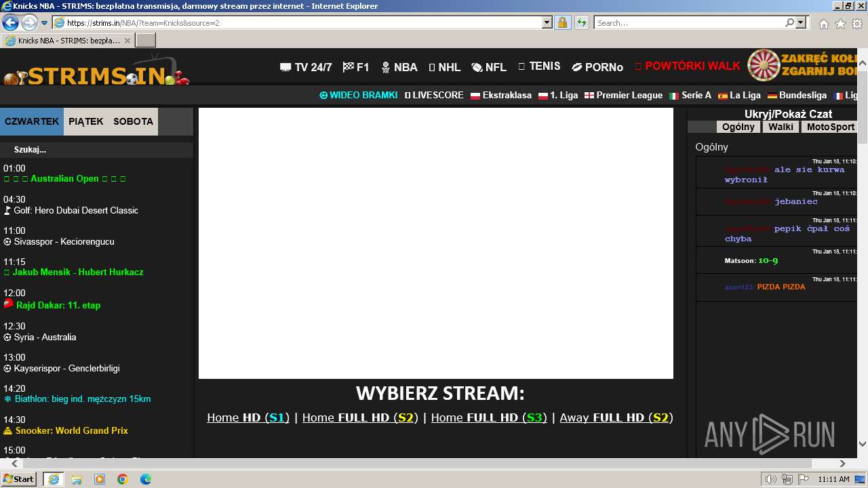Click the search magnifier icon

click(x=789, y=22)
